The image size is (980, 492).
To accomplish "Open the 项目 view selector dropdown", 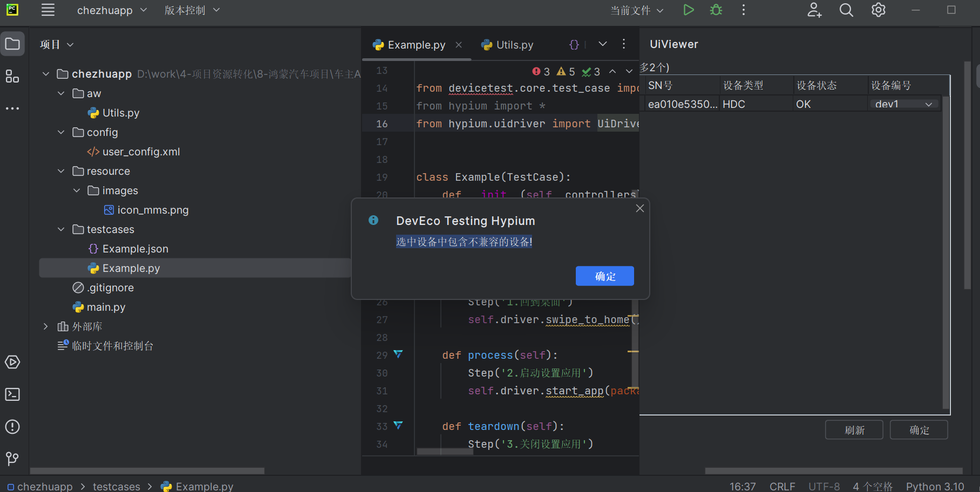I will [57, 45].
